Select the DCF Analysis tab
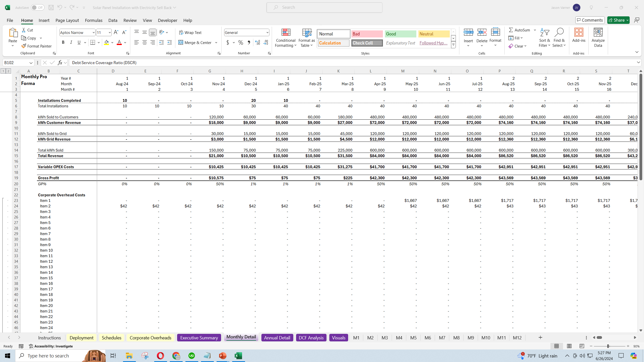 pos(311,338)
